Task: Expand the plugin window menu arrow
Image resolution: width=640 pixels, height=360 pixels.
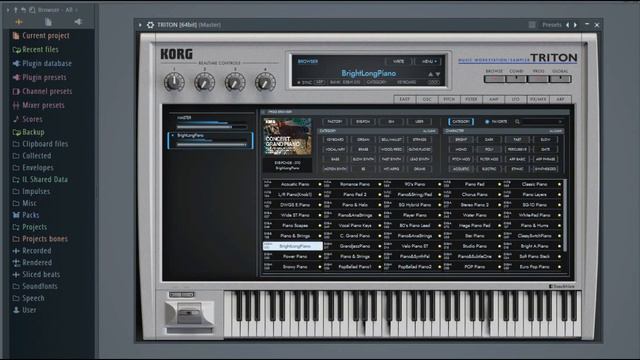Action: (140, 25)
